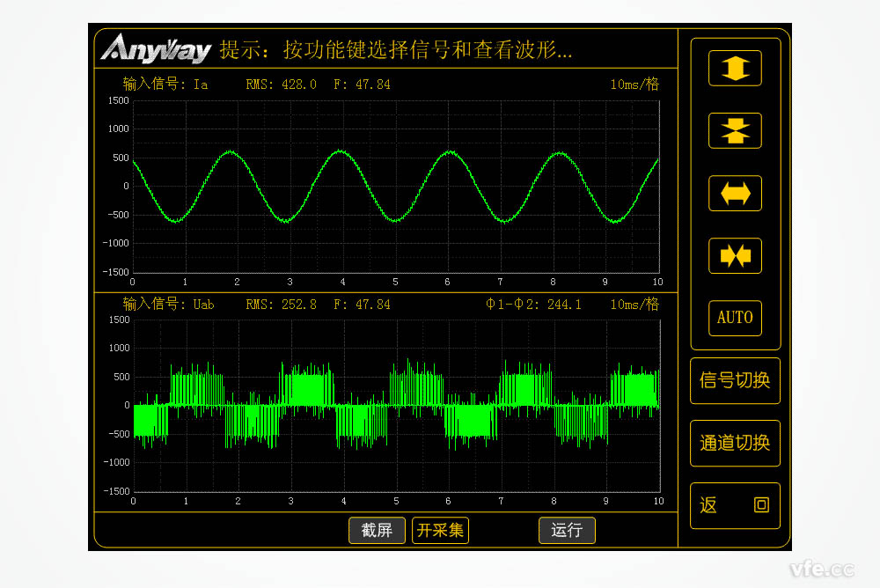
Task: Select the horizontal time-axis compress icon
Action: pos(735,256)
